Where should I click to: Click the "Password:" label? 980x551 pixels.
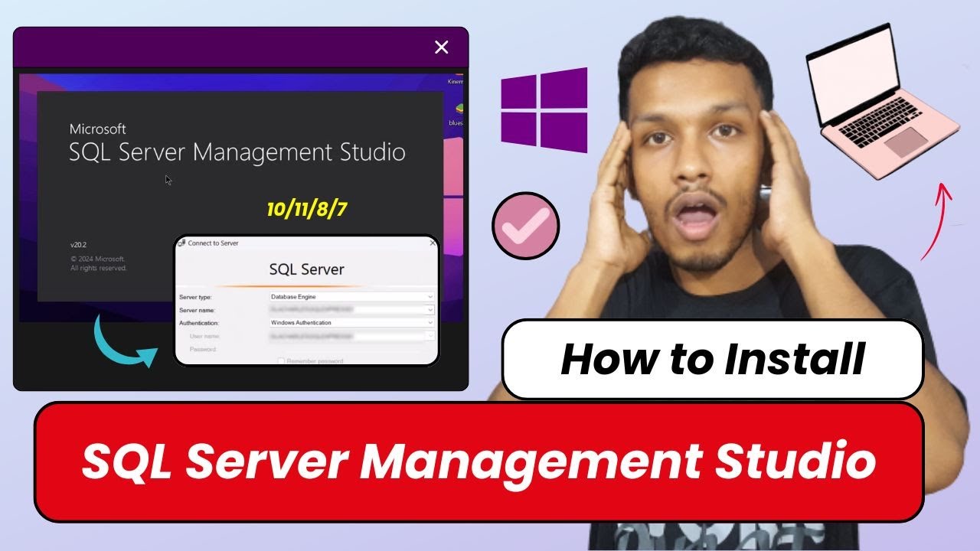click(204, 349)
